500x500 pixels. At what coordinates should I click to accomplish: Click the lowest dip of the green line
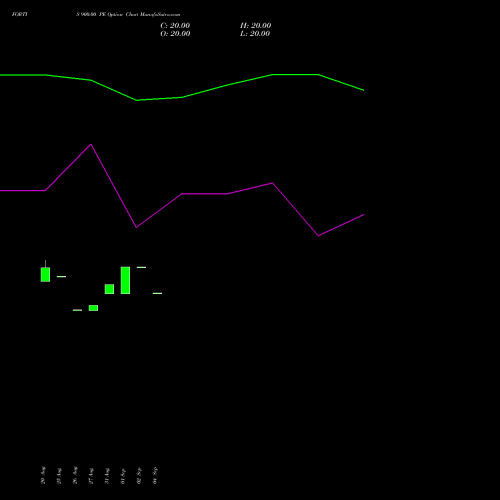(x=137, y=100)
